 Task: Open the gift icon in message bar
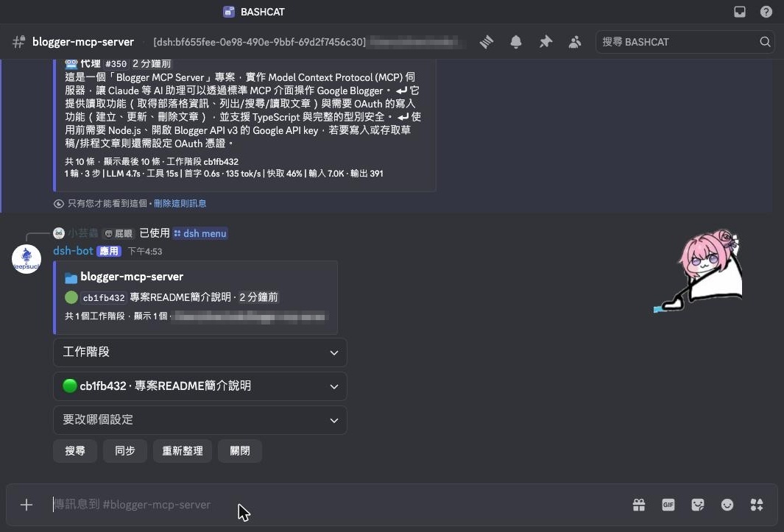(x=639, y=505)
